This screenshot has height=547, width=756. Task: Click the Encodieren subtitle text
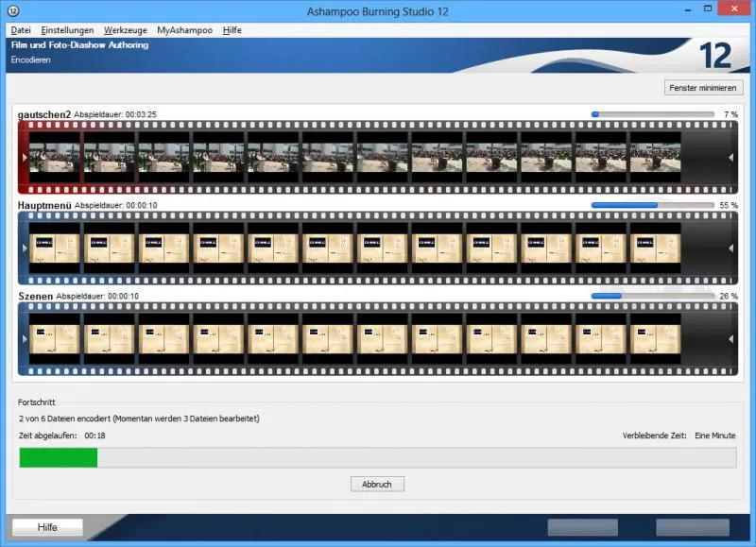[30, 60]
